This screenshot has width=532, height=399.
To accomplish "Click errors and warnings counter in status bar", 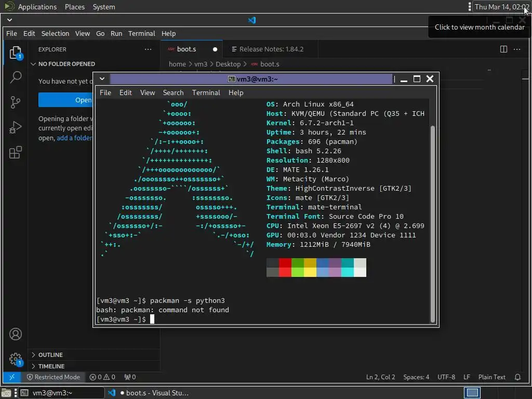I will [x=102, y=377].
